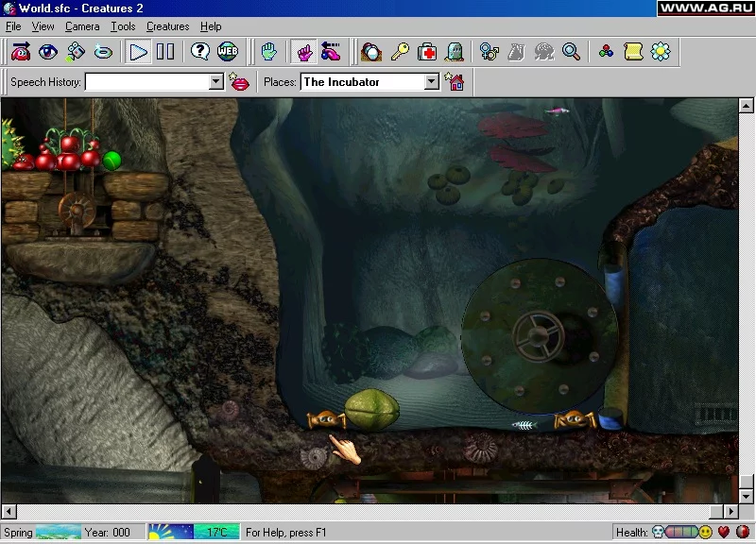The image size is (756, 544).
Task: Click the eye view icon
Action: (x=48, y=52)
